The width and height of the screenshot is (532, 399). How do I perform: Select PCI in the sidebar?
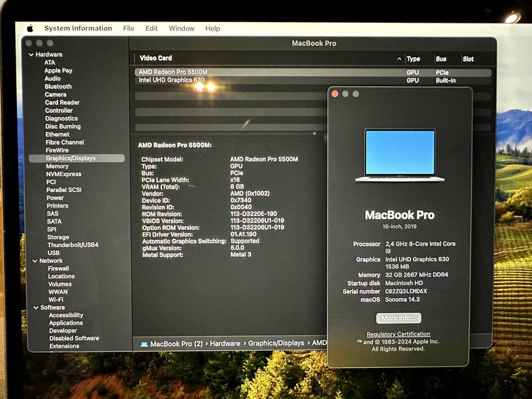pos(51,182)
